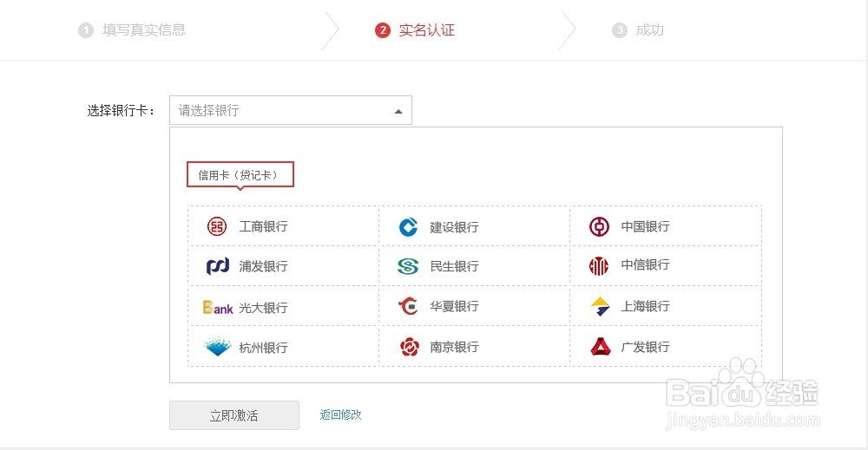Click the 立即激活 button

click(234, 415)
